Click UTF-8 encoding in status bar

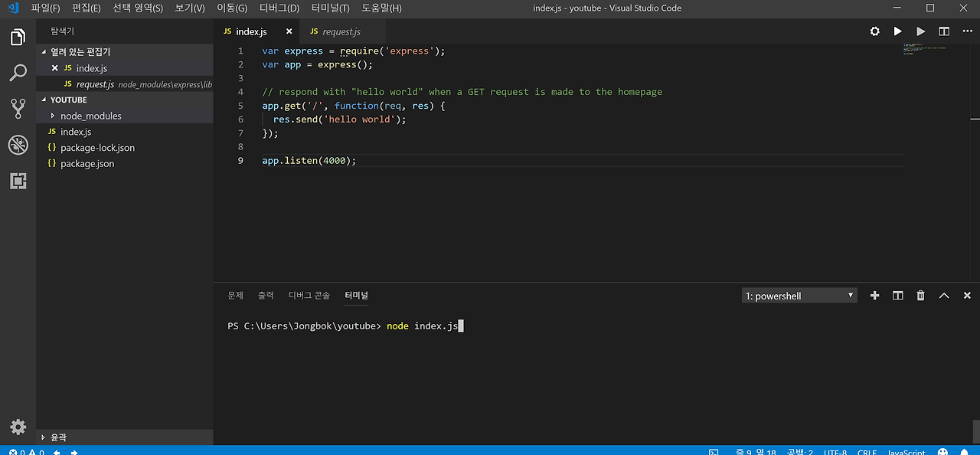(835, 452)
